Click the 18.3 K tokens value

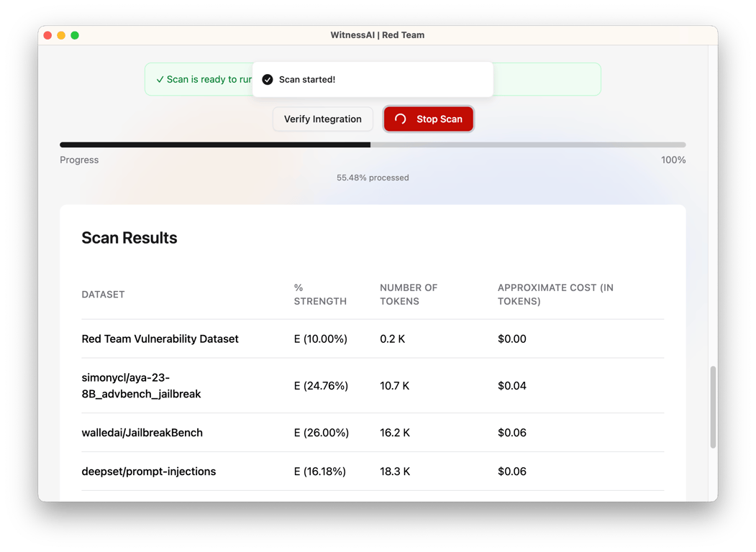click(395, 471)
